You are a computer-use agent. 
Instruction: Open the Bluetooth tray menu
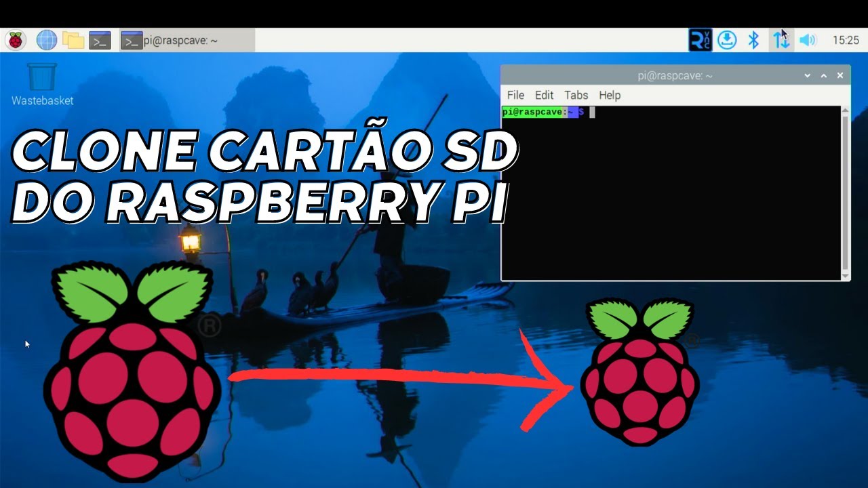[753, 40]
